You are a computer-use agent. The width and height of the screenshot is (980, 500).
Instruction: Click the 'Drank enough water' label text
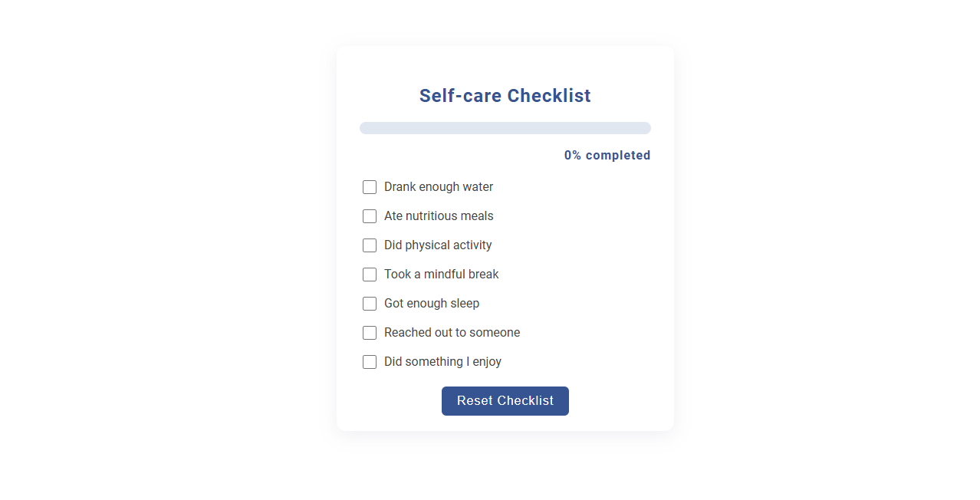click(x=438, y=187)
